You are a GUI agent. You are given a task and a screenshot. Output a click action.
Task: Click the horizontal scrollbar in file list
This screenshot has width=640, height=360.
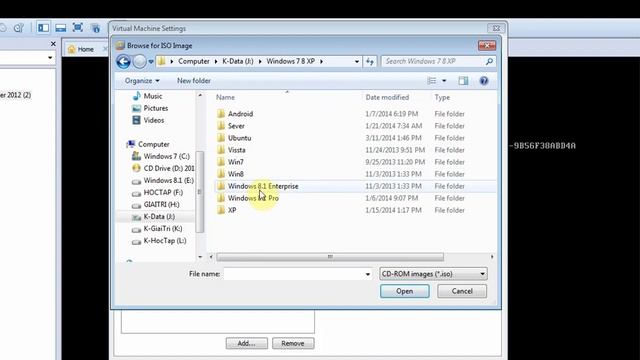point(330,257)
